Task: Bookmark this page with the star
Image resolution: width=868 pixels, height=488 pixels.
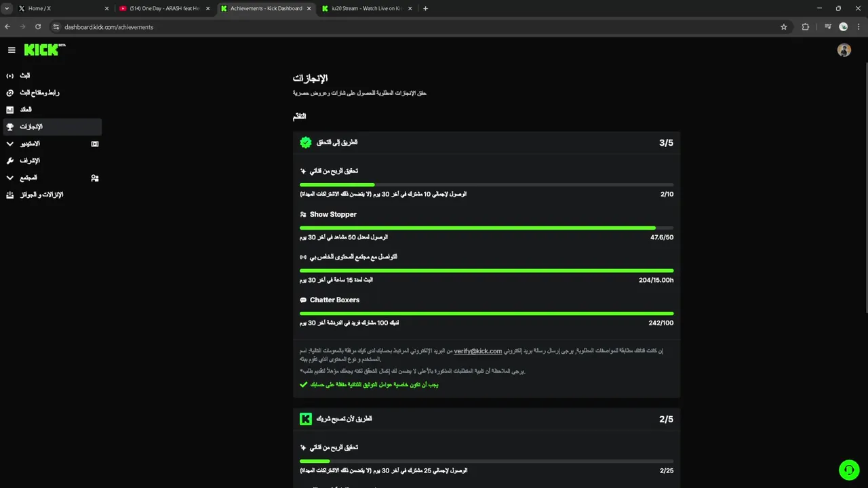Action: (784, 27)
